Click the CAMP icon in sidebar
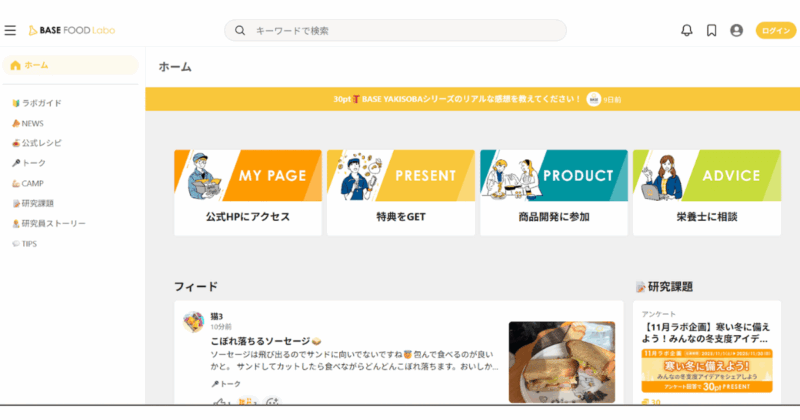This screenshot has width=800, height=420. pos(16,183)
